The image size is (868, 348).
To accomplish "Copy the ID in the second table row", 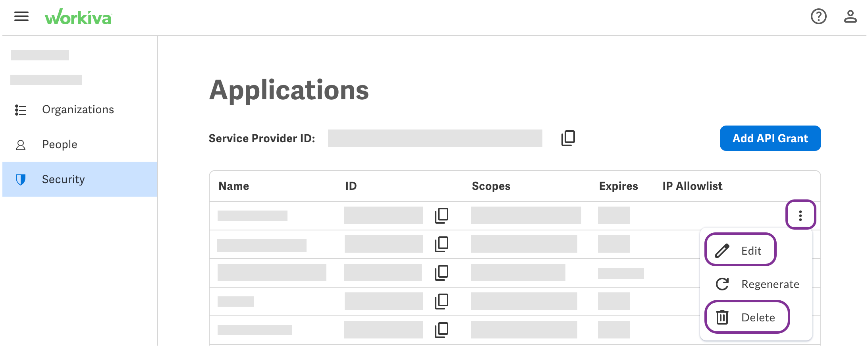I will (x=442, y=244).
